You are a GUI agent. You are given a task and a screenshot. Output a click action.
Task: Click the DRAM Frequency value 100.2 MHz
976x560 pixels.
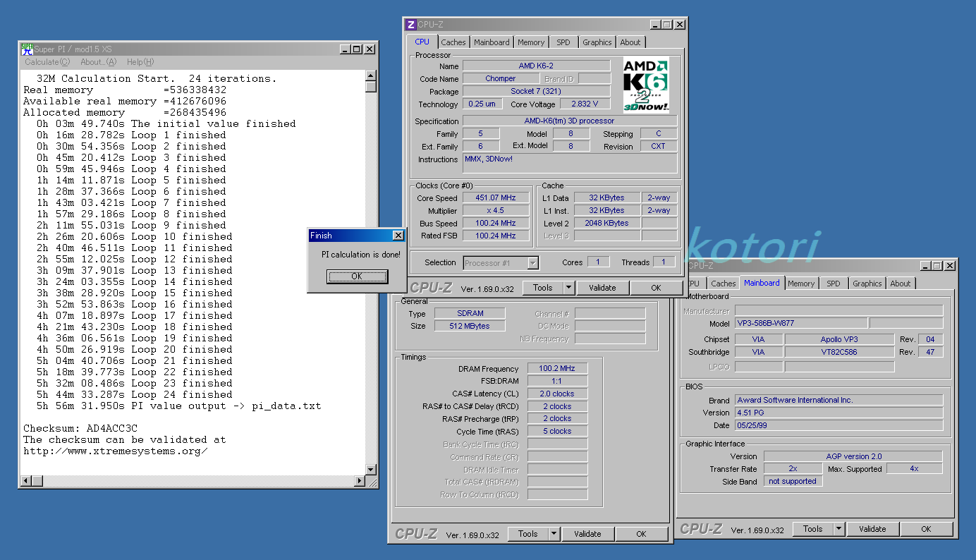pyautogui.click(x=557, y=368)
